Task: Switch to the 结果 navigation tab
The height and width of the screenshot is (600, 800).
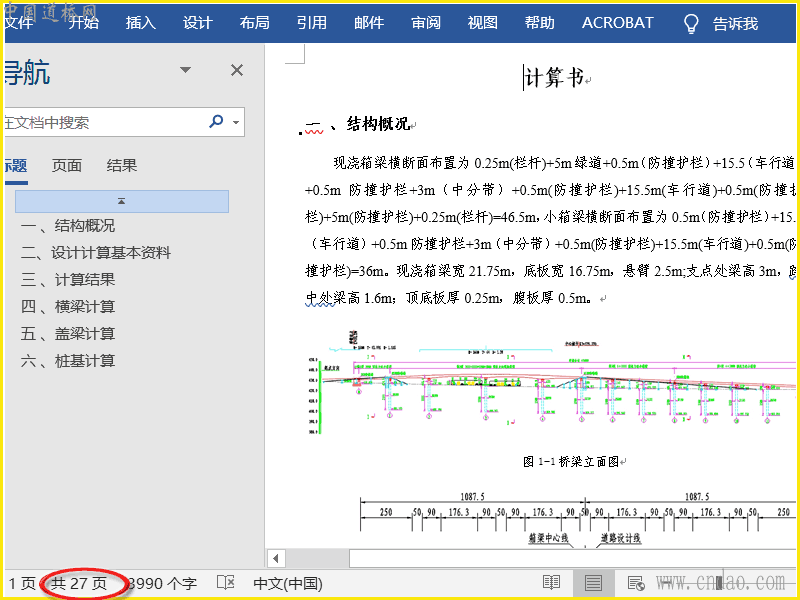Action: (122, 165)
